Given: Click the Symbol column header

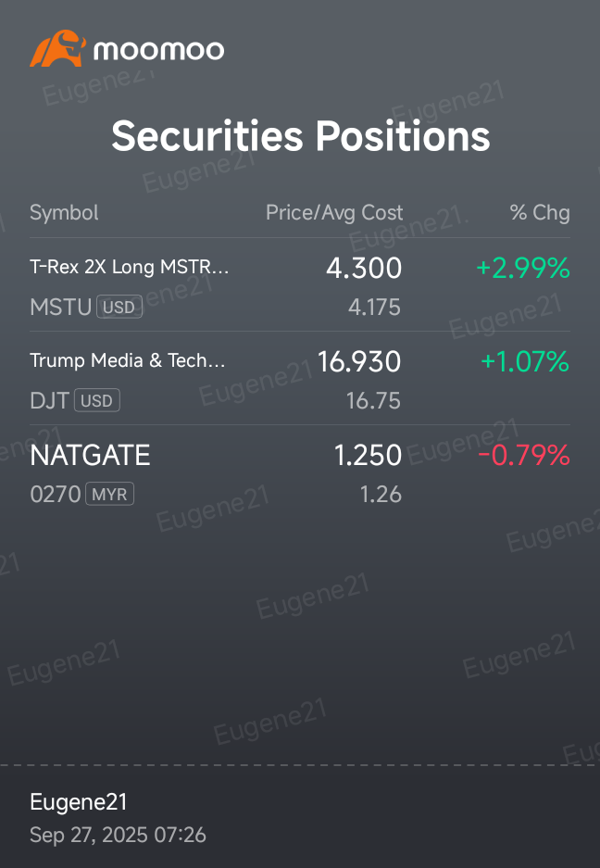Looking at the screenshot, I should pos(64,212).
